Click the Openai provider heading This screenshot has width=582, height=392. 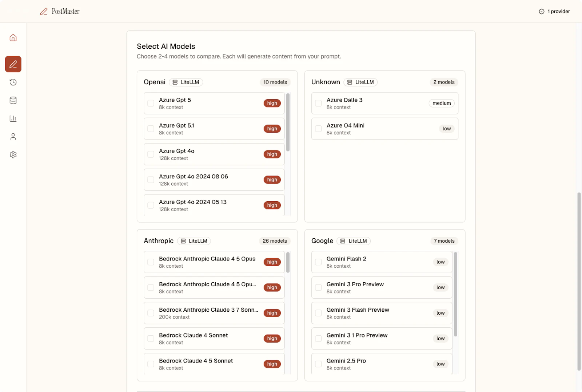pyautogui.click(x=155, y=82)
